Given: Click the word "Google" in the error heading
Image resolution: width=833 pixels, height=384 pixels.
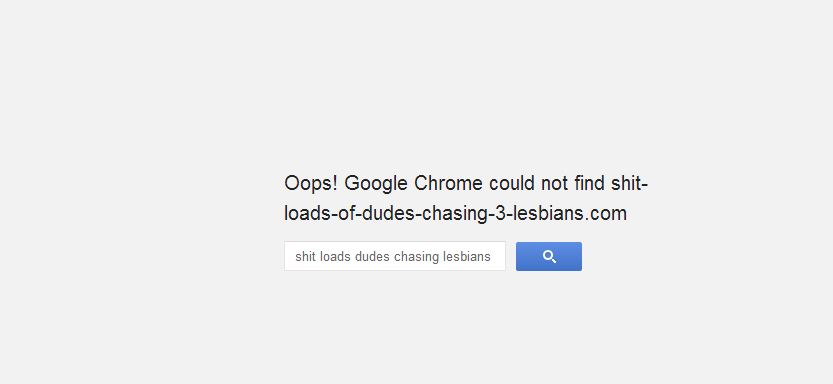Looking at the screenshot, I should (376, 184).
